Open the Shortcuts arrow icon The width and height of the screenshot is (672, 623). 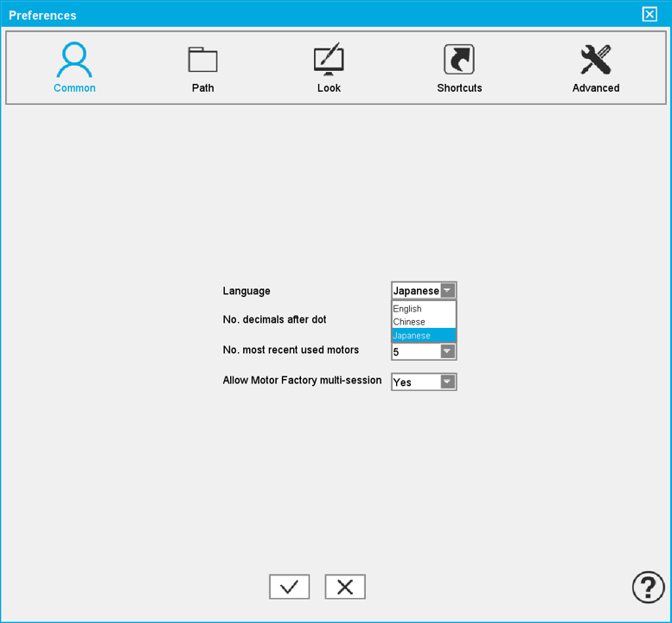coord(459,60)
